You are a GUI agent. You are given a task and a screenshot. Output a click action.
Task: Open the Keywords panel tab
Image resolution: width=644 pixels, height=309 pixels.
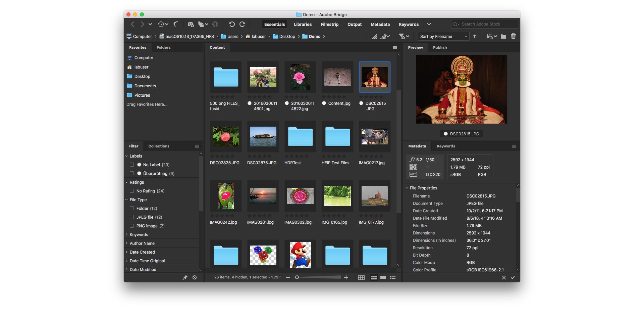click(445, 146)
